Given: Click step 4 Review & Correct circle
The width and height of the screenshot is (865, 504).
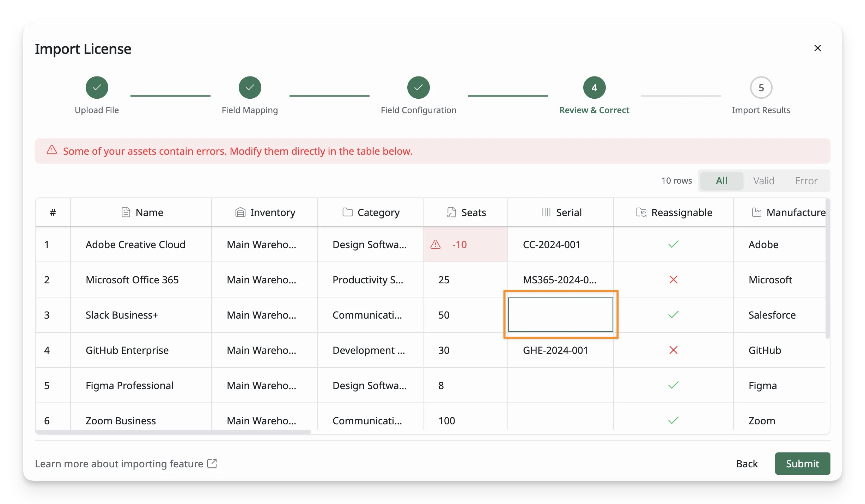Looking at the screenshot, I should click(594, 87).
